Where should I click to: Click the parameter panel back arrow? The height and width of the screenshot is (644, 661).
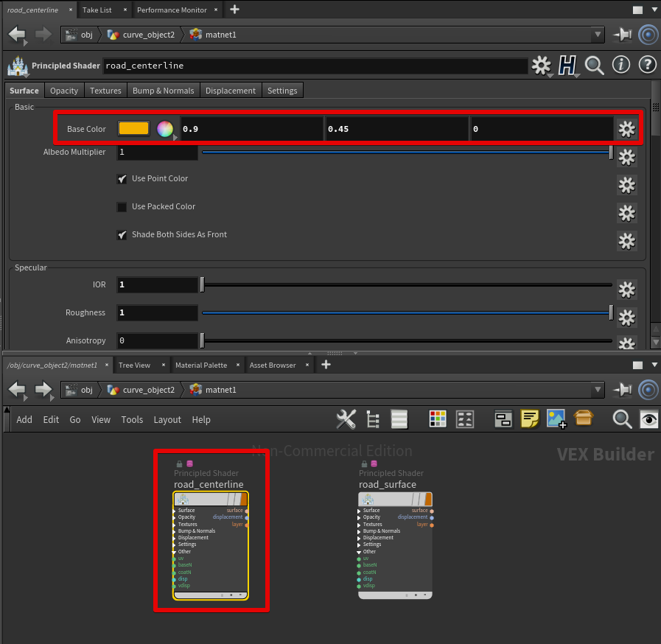(x=17, y=35)
